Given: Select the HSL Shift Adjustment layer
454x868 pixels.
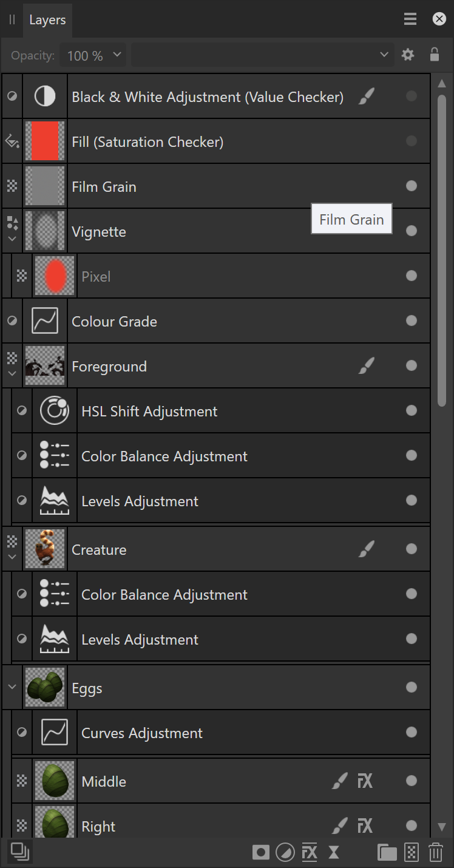Looking at the screenshot, I should pyautogui.click(x=149, y=411).
